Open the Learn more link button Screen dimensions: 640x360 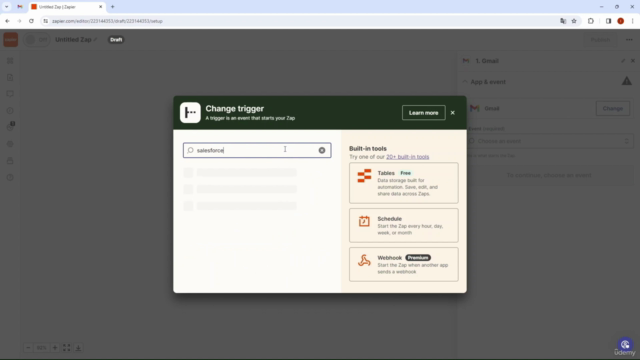[x=423, y=113]
